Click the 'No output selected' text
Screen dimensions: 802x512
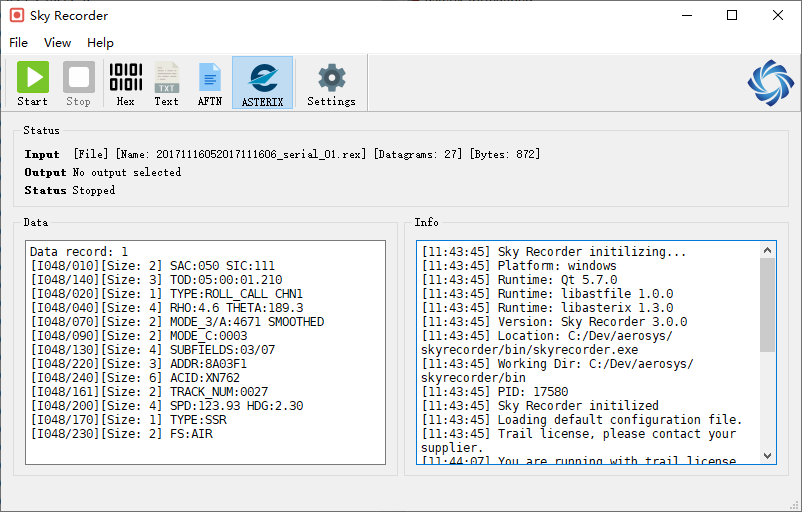coord(127,172)
